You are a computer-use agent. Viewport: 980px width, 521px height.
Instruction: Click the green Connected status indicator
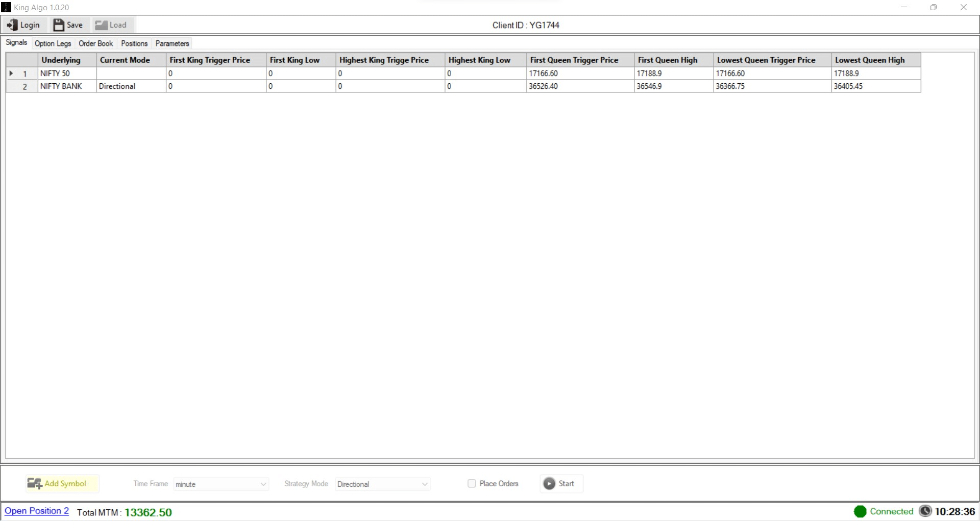[860, 511]
